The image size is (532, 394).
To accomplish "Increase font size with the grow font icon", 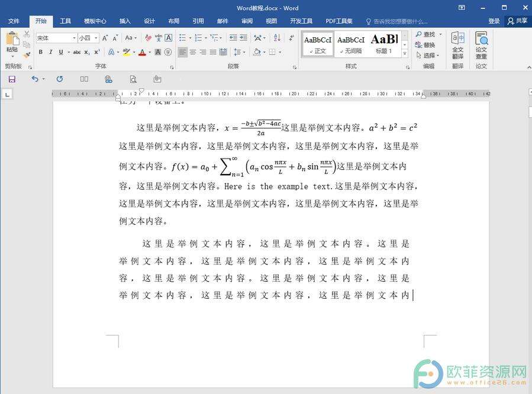I will pos(105,38).
